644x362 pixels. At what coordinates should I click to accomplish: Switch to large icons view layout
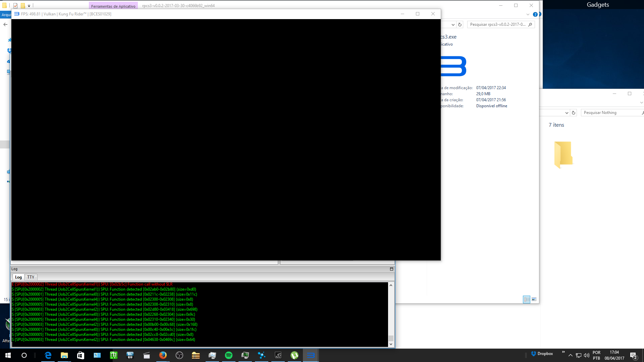[x=534, y=299]
